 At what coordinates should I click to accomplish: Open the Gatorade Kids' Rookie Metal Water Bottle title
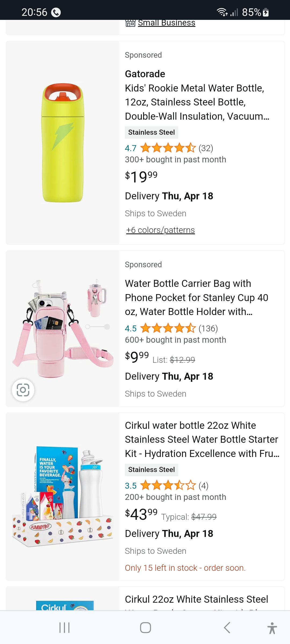197,102
